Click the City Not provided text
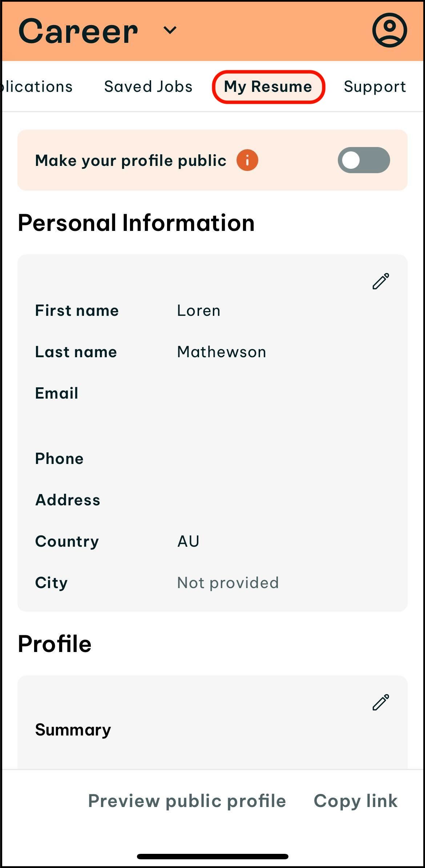This screenshot has width=425, height=868. click(x=228, y=583)
